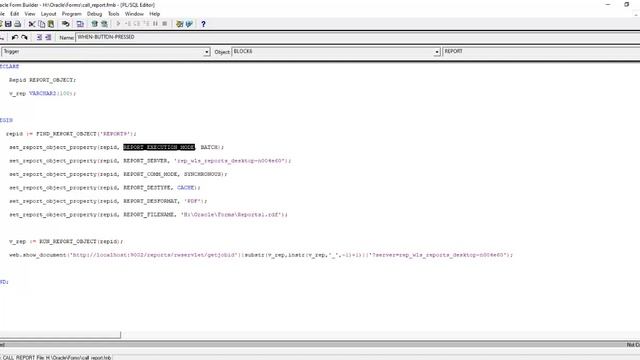
Task: Click the Compile Module icon
Action: (x=95, y=24)
